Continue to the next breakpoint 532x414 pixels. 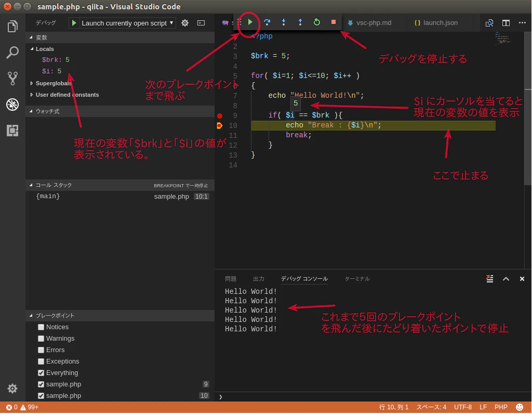click(250, 22)
